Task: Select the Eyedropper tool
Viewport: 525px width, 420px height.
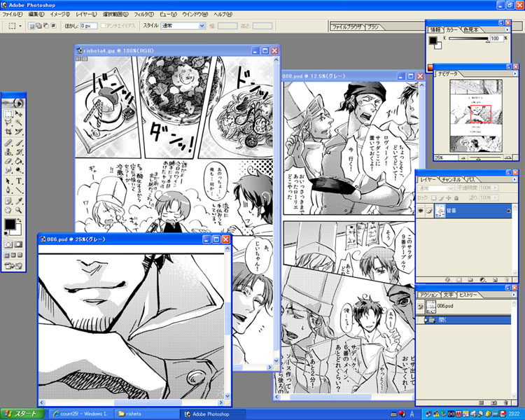Action: point(19,202)
